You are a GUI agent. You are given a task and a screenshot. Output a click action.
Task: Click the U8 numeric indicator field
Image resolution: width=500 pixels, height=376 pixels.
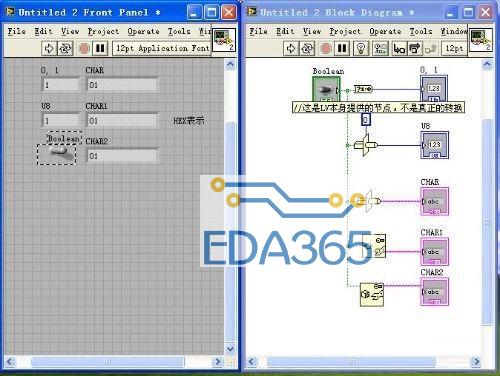[60, 121]
